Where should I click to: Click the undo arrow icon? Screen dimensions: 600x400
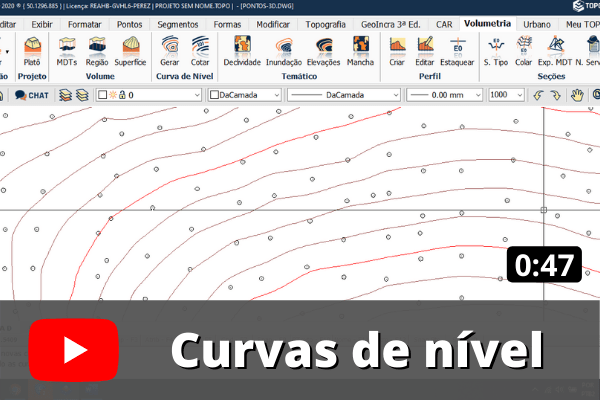[538, 95]
